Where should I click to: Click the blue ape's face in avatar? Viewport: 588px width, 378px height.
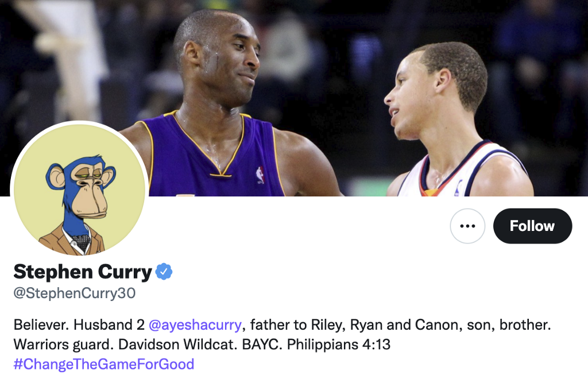click(90, 191)
